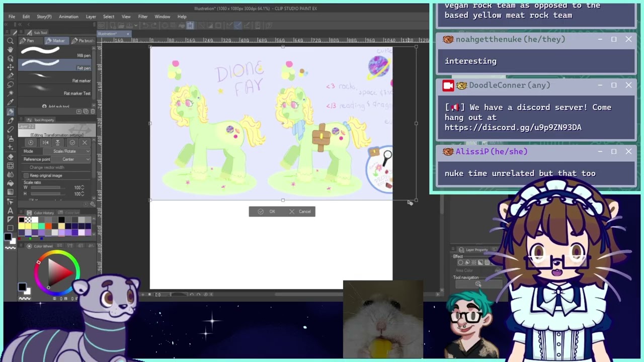The image size is (644, 362).
Task: Close DoodleConner chat message window
Action: [628, 85]
